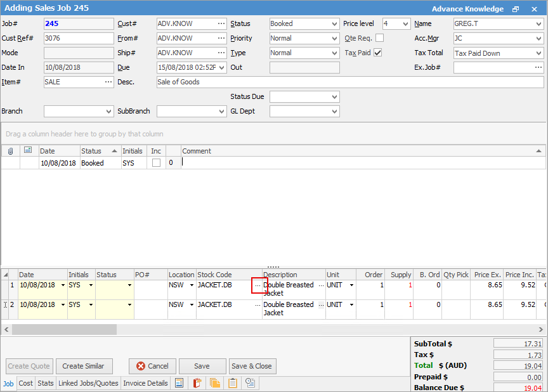This screenshot has width=548, height=392.
Task: Click the clock document icon tab at the bottom
Action: click(251, 383)
